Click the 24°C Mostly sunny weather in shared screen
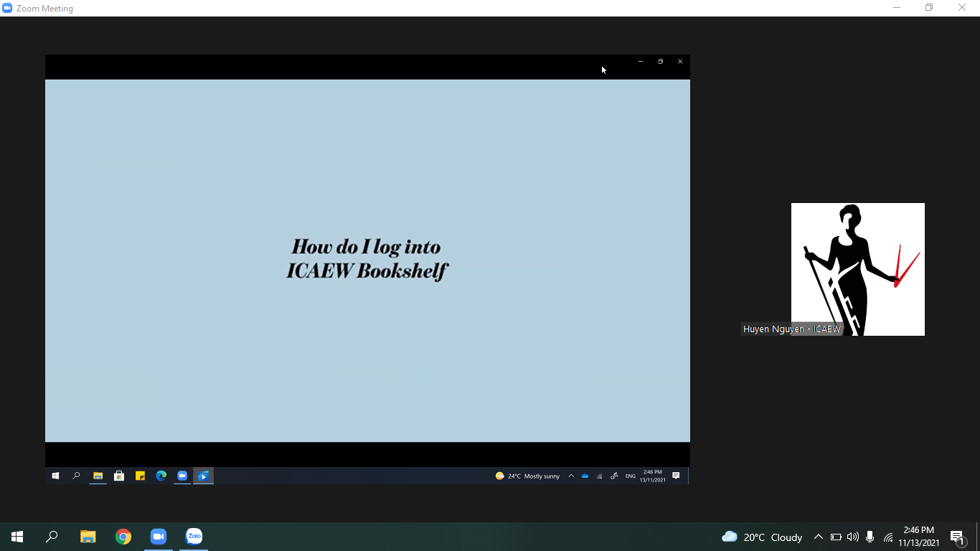The height and width of the screenshot is (551, 980). [527, 476]
